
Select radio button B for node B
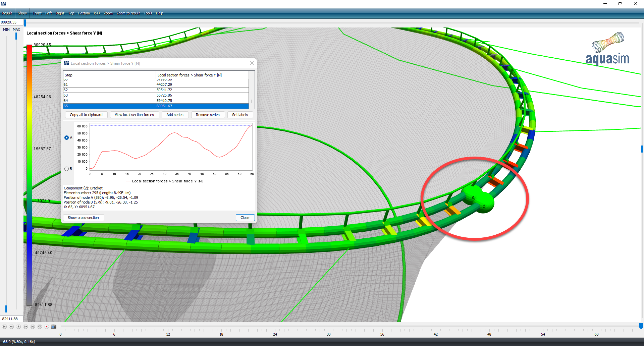66,169
